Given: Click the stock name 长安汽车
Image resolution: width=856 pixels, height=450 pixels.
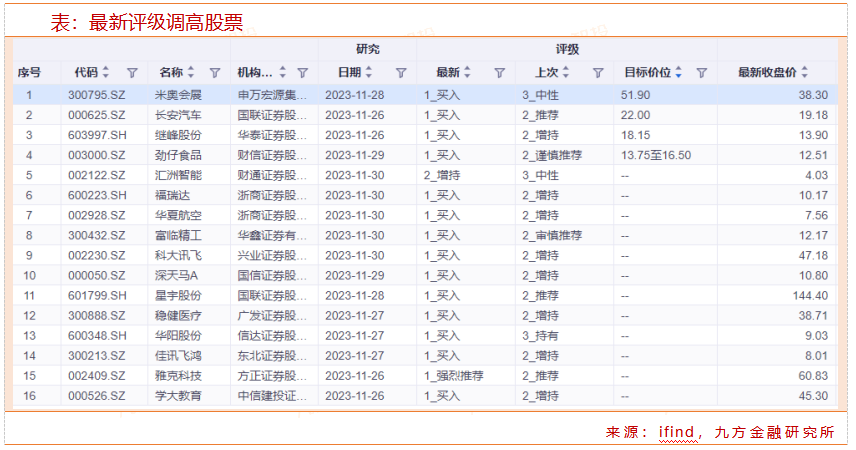Looking at the screenshot, I should coord(176,115).
